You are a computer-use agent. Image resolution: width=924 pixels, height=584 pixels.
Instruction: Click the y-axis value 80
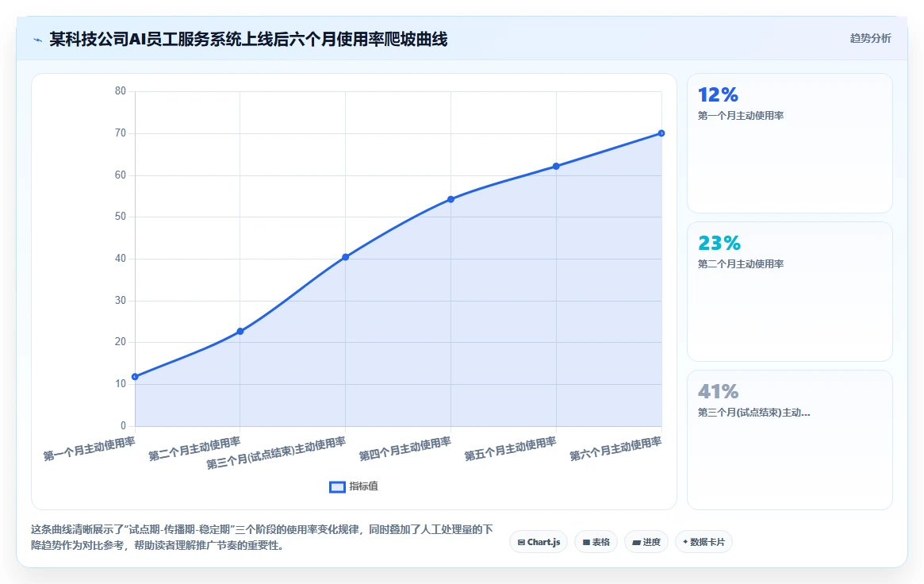coord(121,90)
